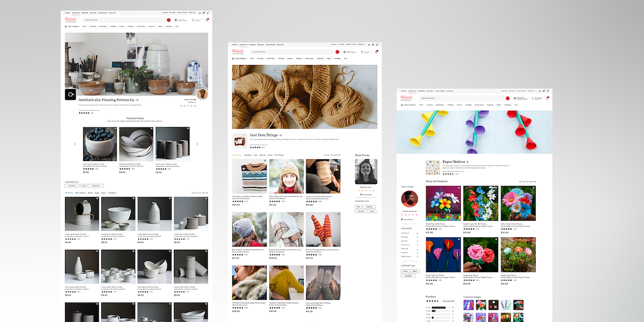644x322 pixels.
Task: Open Weekly Ad link on pottery page
Action: click(192, 13)
